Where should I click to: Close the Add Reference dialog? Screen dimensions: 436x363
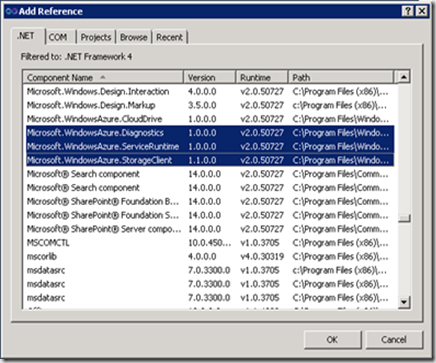(422, 11)
